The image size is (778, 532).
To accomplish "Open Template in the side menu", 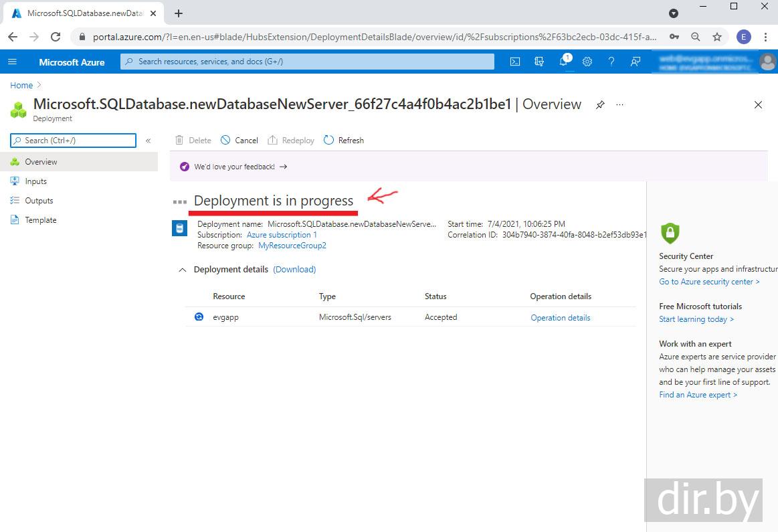I will tap(40, 220).
